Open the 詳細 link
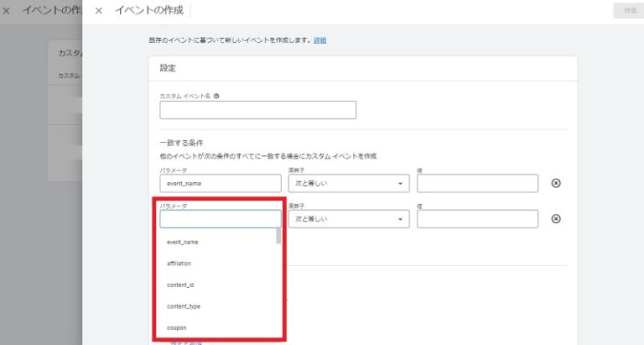The image size is (644, 345). pyautogui.click(x=319, y=40)
